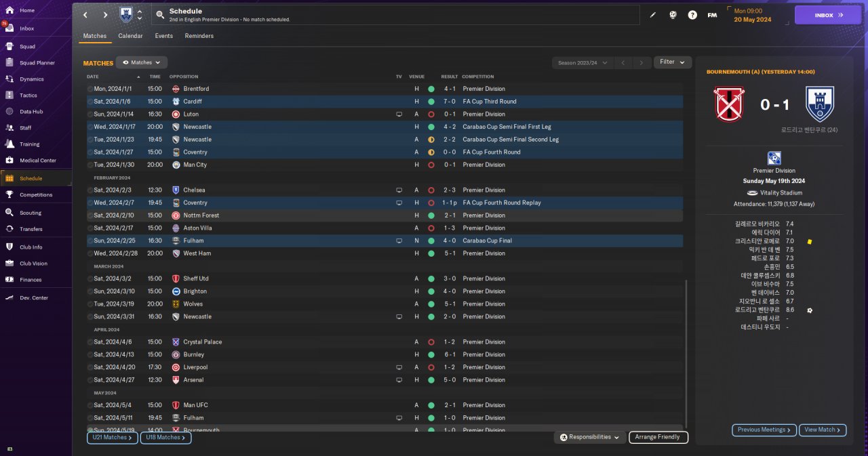The height and width of the screenshot is (456, 868).
Task: Toggle the selection circle on Man City row
Action: click(x=90, y=165)
